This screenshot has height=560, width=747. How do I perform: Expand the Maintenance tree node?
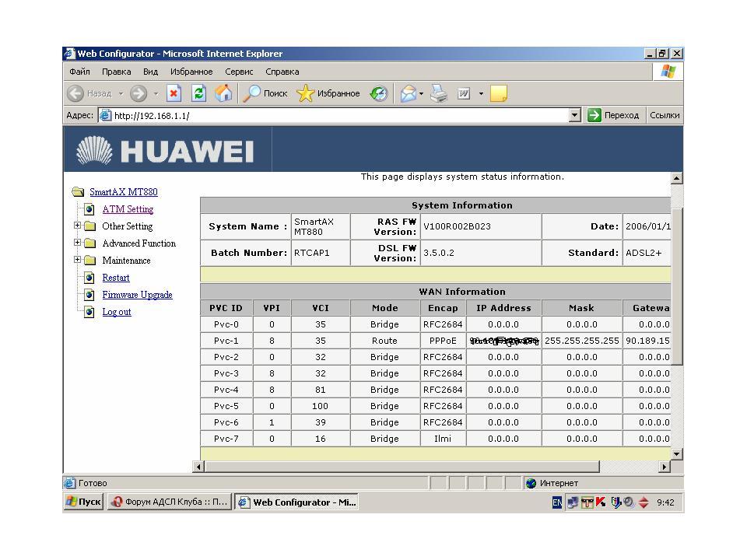point(77,260)
